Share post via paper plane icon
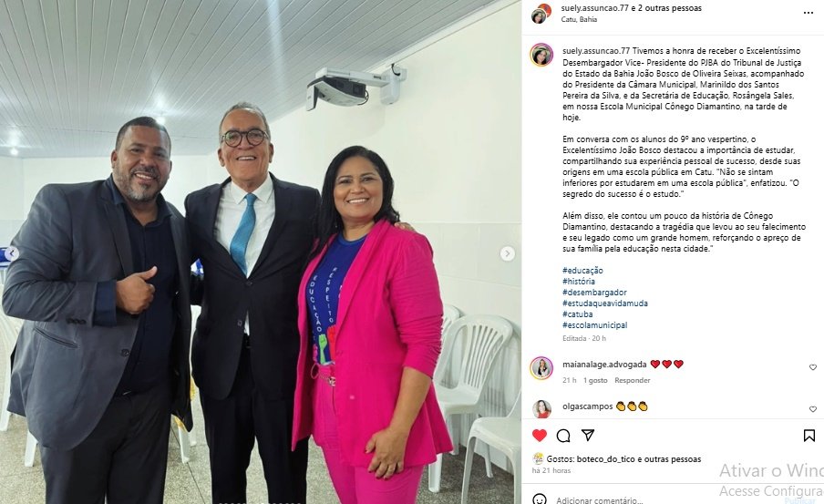Image resolution: width=824 pixels, height=504 pixels. (x=588, y=435)
